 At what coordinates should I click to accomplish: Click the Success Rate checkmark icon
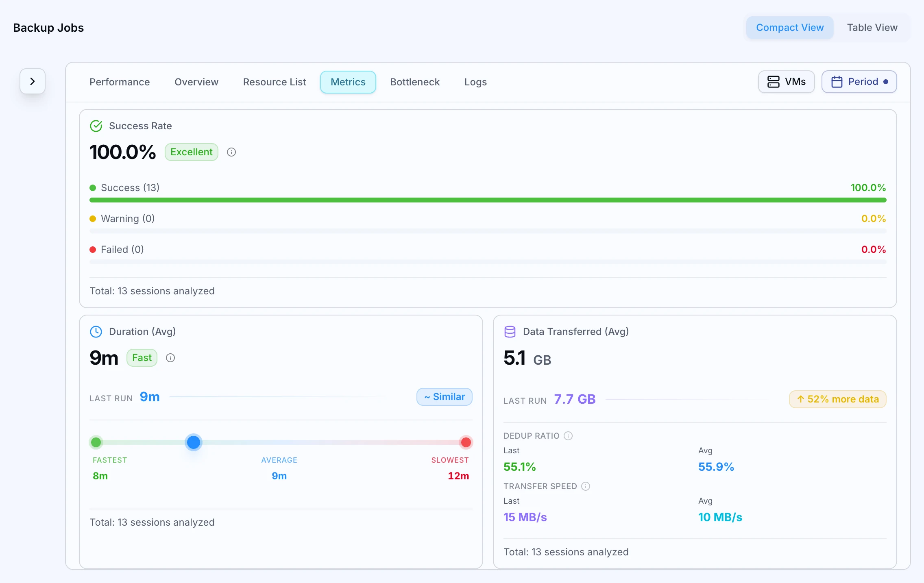point(96,126)
